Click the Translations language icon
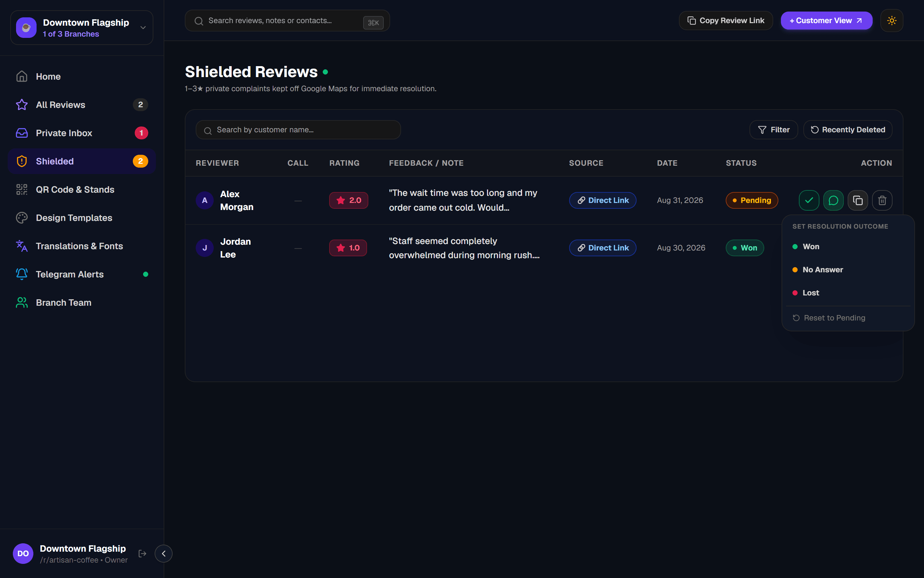The width and height of the screenshot is (924, 578). 22,246
